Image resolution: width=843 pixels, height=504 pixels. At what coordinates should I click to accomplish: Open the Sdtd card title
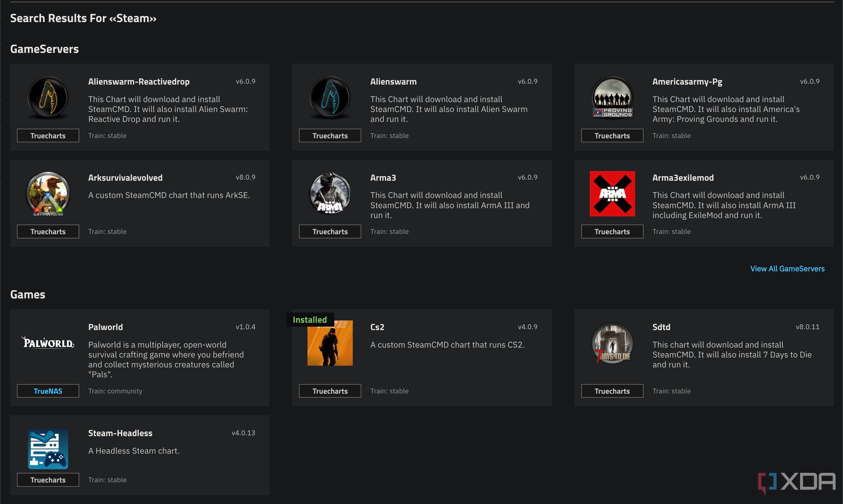(x=661, y=327)
